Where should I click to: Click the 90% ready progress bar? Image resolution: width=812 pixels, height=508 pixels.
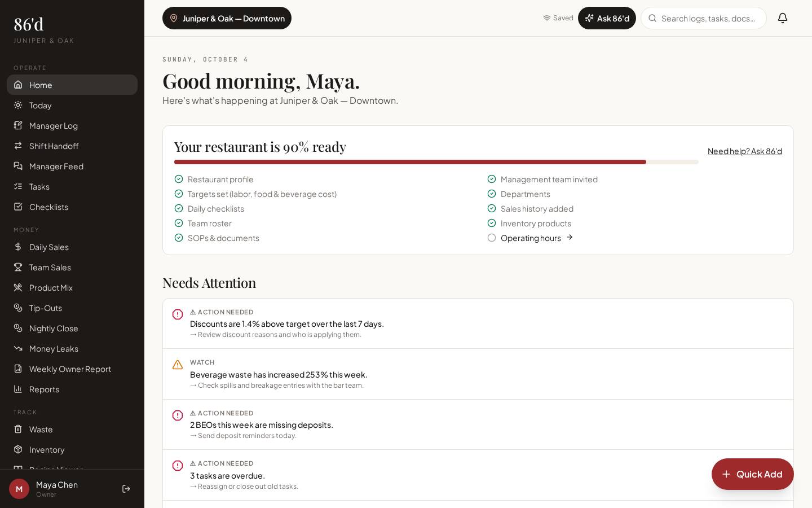436,162
